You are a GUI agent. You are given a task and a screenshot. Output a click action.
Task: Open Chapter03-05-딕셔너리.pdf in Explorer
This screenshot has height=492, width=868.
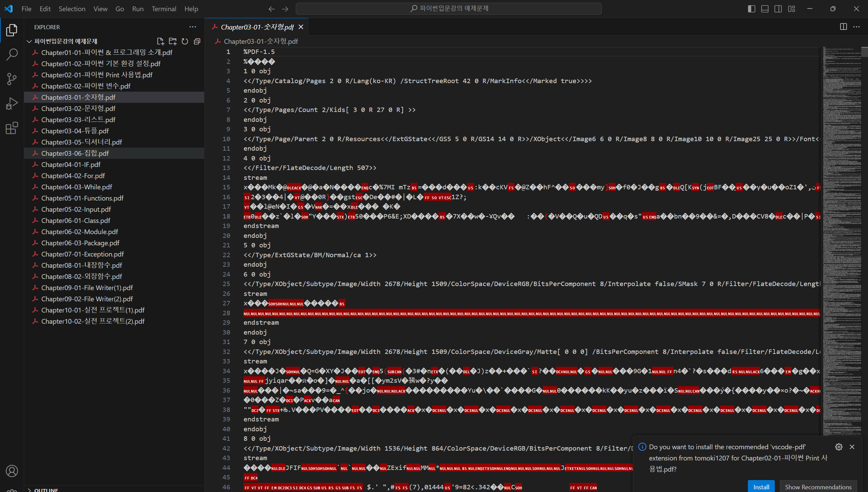point(114,142)
